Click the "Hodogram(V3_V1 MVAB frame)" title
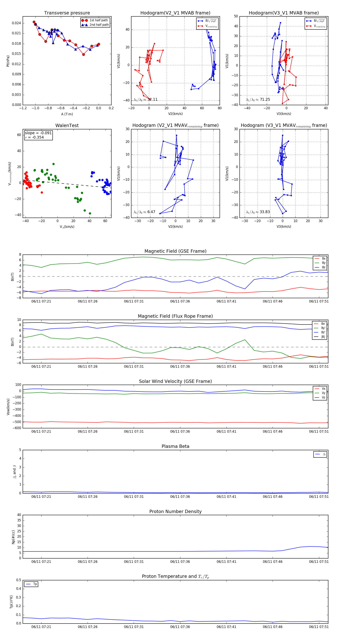This screenshot has width=351, height=644. click(284, 13)
